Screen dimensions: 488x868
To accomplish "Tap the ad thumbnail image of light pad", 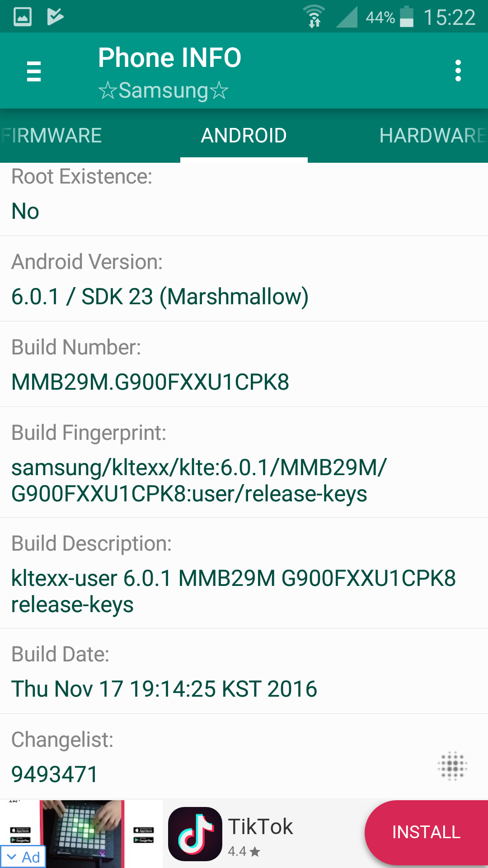I will click(81, 834).
